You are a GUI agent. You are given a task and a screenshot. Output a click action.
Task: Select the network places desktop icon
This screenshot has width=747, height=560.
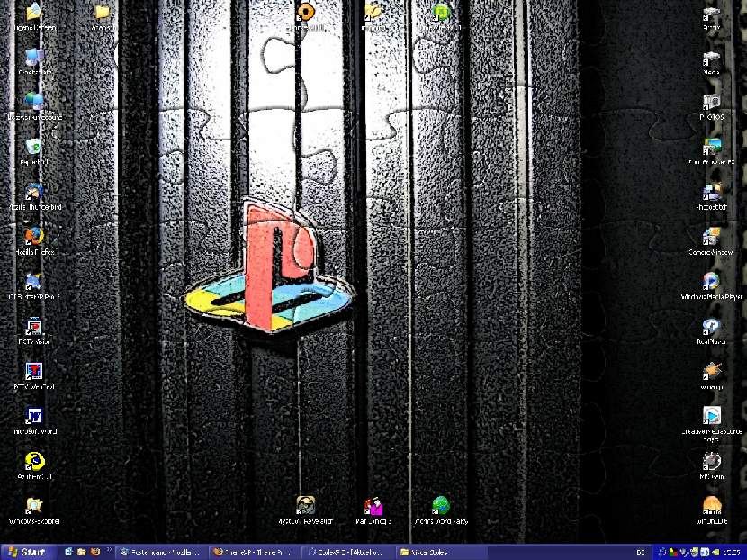(x=35, y=107)
